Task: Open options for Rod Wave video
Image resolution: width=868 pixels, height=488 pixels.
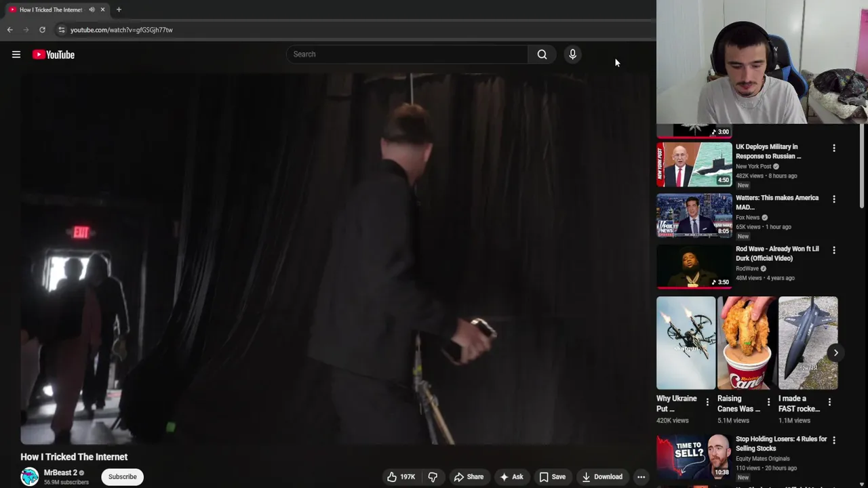Action: coord(834,250)
